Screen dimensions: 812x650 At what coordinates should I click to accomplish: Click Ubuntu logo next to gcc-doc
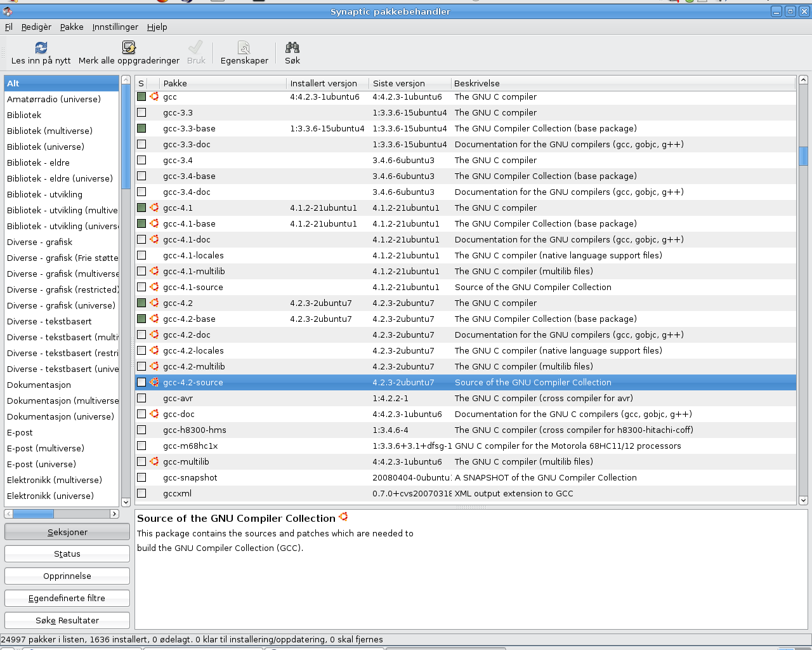coord(154,414)
